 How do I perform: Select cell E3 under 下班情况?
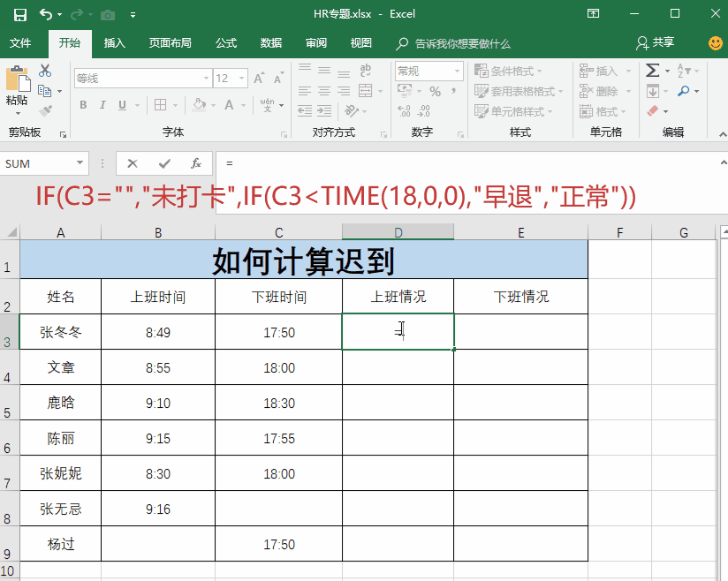[520, 332]
